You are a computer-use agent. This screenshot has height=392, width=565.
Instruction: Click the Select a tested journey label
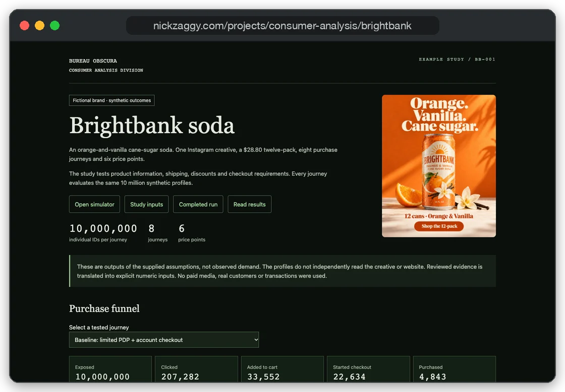click(99, 327)
